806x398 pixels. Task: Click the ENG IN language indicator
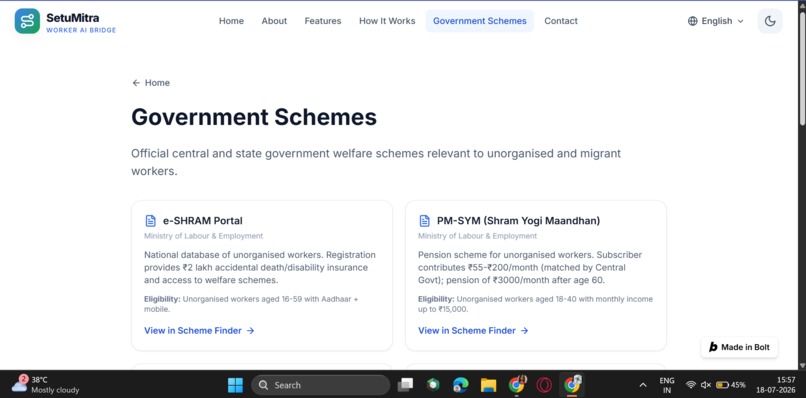coord(667,385)
